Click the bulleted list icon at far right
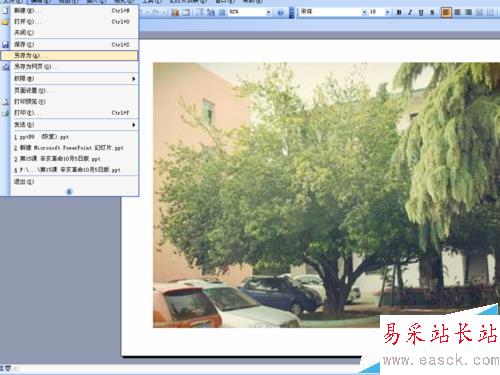Screen dimensions: 500x375 490,12
